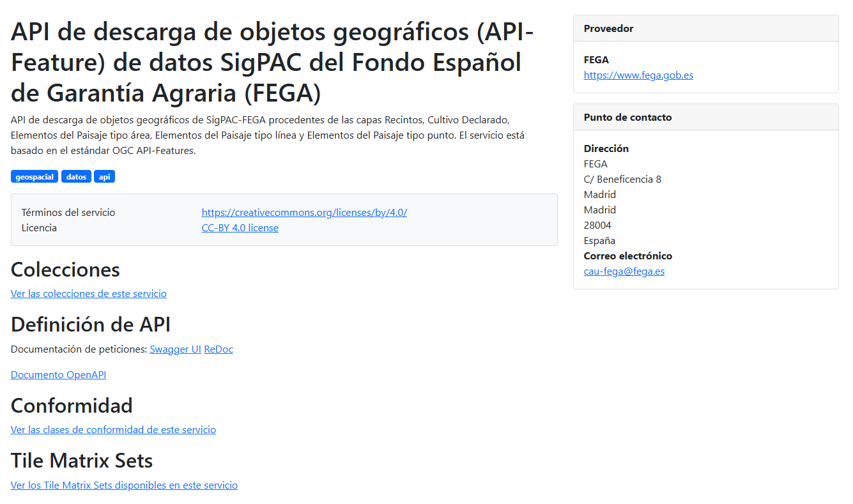853x504 pixels.
Task: Open the creativecommons.org licenses URL
Action: 304,213
